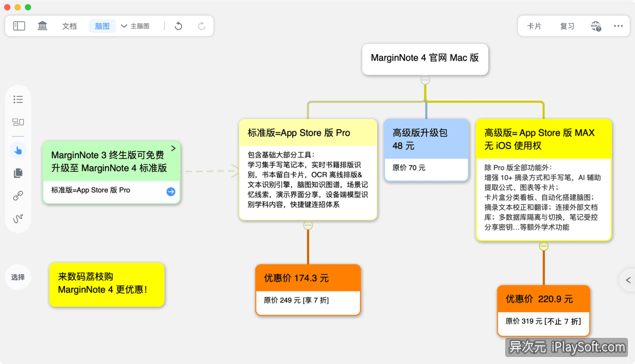This screenshot has height=364, width=635.
Task: Click the undo arrow in toolbar
Action: [x=178, y=26]
